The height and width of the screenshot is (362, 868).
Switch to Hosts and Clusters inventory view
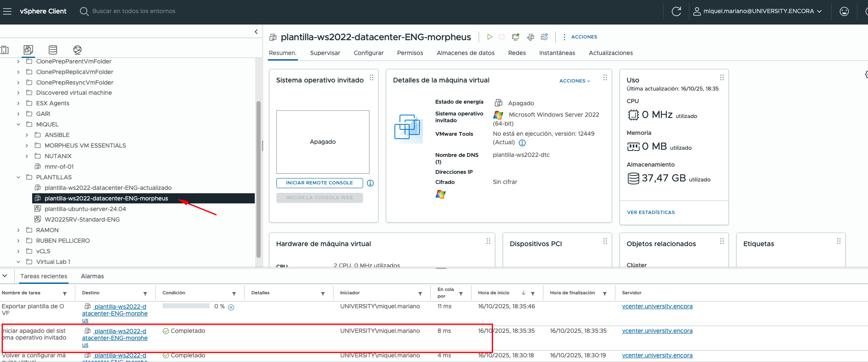(4, 50)
